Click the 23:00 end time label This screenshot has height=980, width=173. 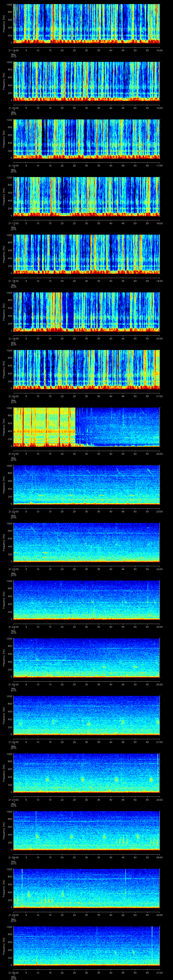(x=160, y=511)
